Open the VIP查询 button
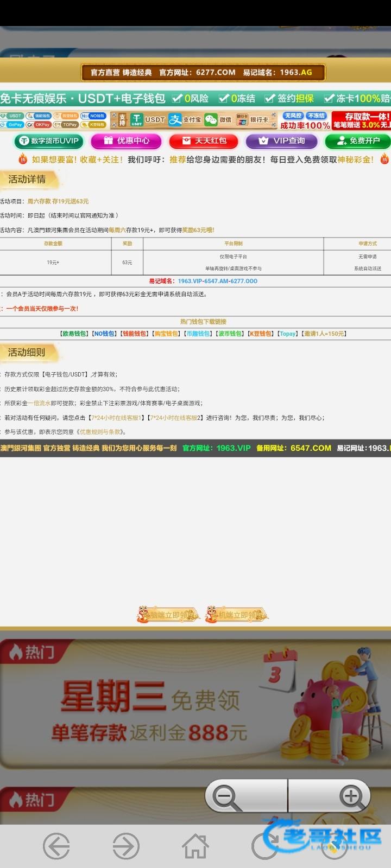This screenshot has width=391, height=868. click(282, 141)
